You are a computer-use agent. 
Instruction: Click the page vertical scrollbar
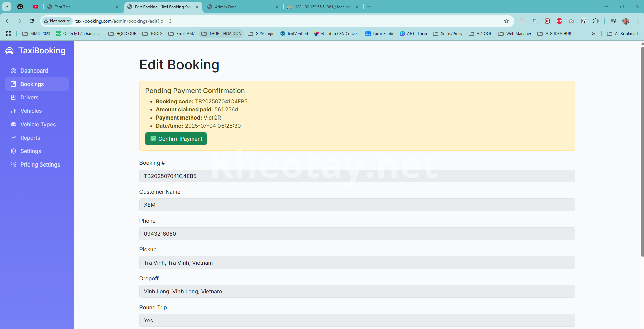(642, 151)
